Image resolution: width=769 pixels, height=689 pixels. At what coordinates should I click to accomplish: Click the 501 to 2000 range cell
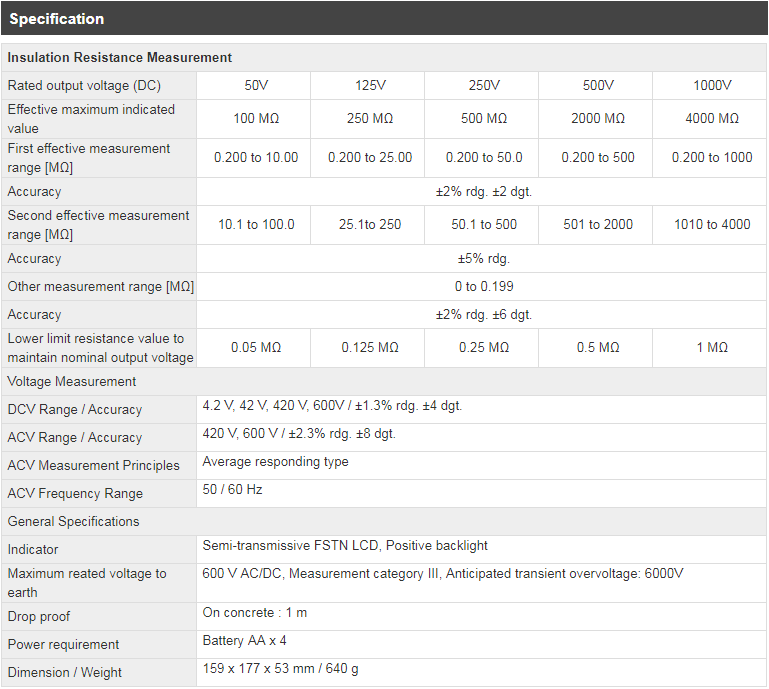click(597, 225)
